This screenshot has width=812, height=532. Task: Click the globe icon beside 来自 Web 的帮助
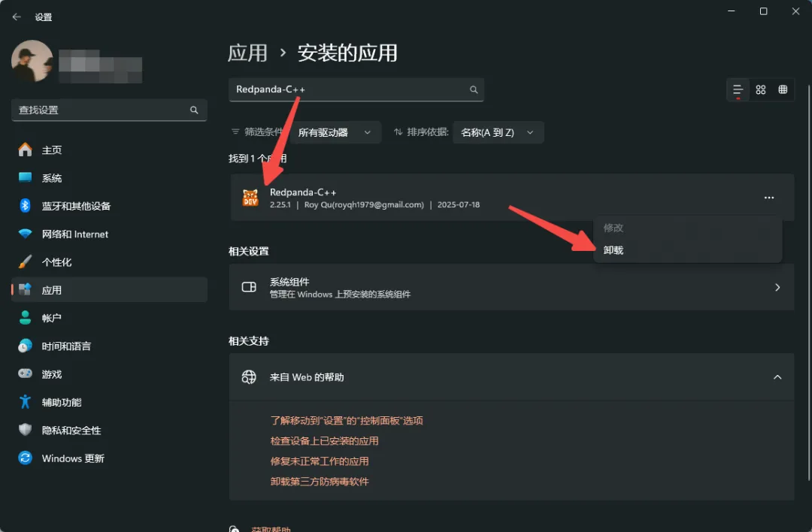tap(249, 376)
